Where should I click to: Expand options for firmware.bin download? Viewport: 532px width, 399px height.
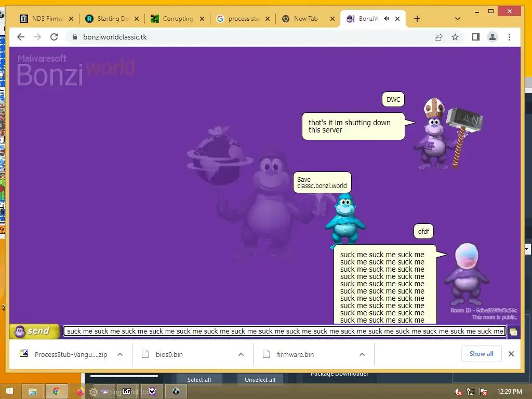click(362, 354)
